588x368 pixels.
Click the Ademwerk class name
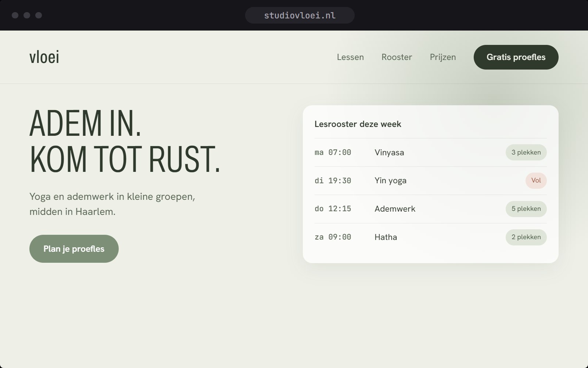(395, 209)
